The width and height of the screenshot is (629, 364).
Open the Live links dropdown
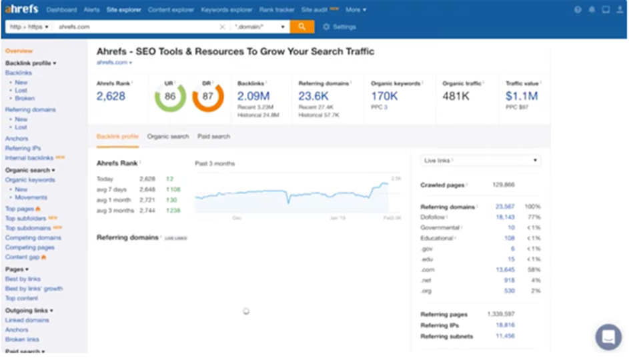480,161
